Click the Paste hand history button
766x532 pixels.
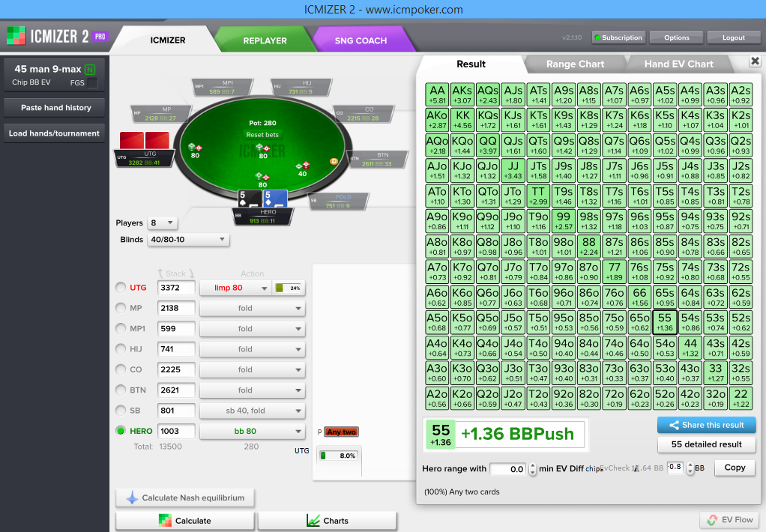click(54, 107)
